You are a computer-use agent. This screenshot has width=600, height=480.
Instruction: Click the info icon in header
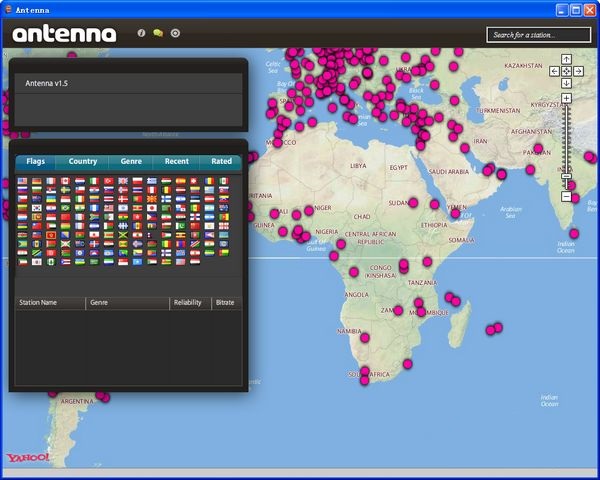click(141, 33)
